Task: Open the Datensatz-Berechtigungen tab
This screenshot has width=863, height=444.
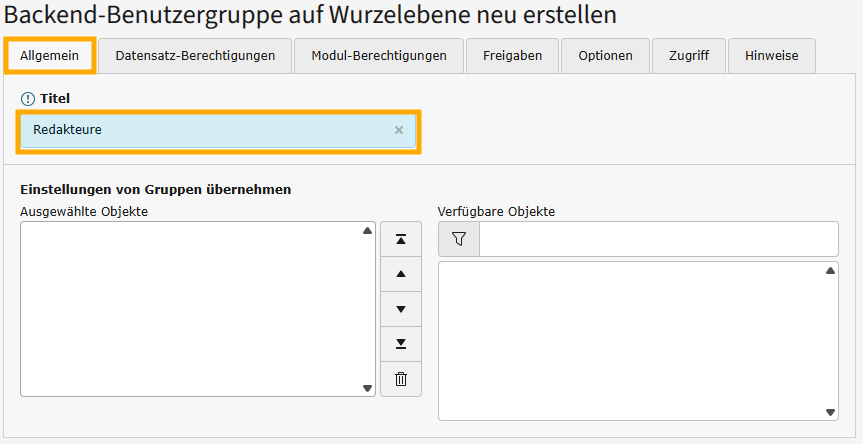Action: pyautogui.click(x=195, y=56)
